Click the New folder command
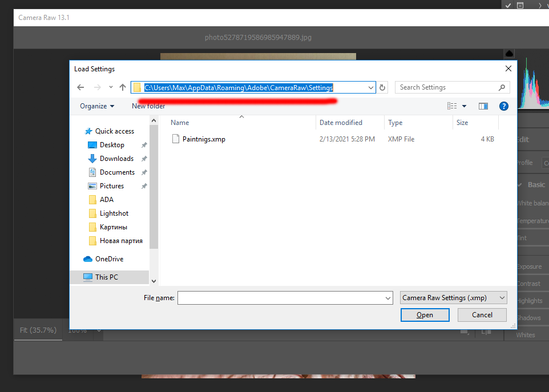 click(x=148, y=106)
